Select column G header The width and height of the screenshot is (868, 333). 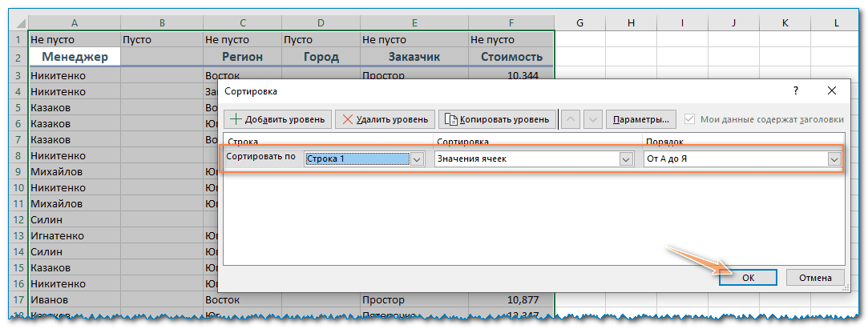[x=579, y=23]
